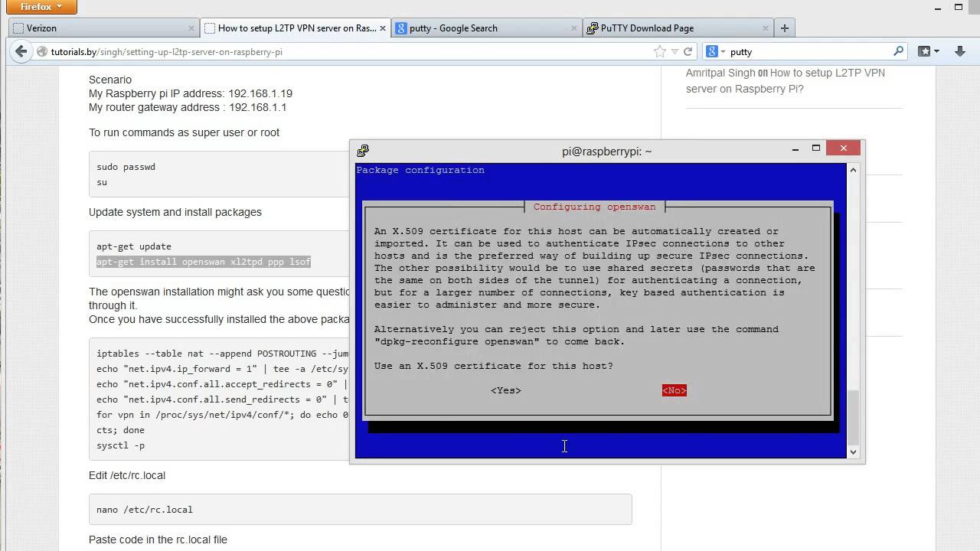Close the PuTTY terminal window
The image size is (980, 551).
click(844, 148)
